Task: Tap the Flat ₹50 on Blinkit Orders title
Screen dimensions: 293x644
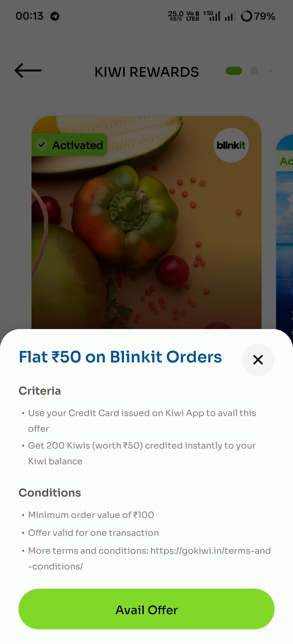Action: [x=120, y=357]
